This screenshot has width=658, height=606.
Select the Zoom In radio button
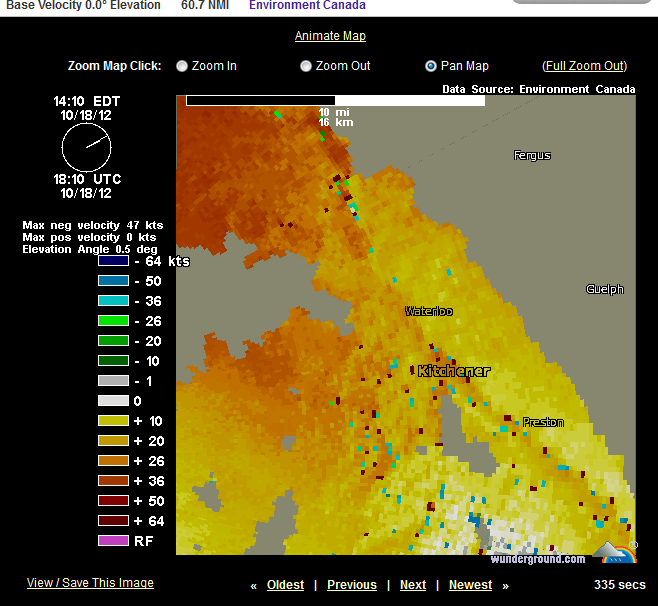(x=182, y=66)
